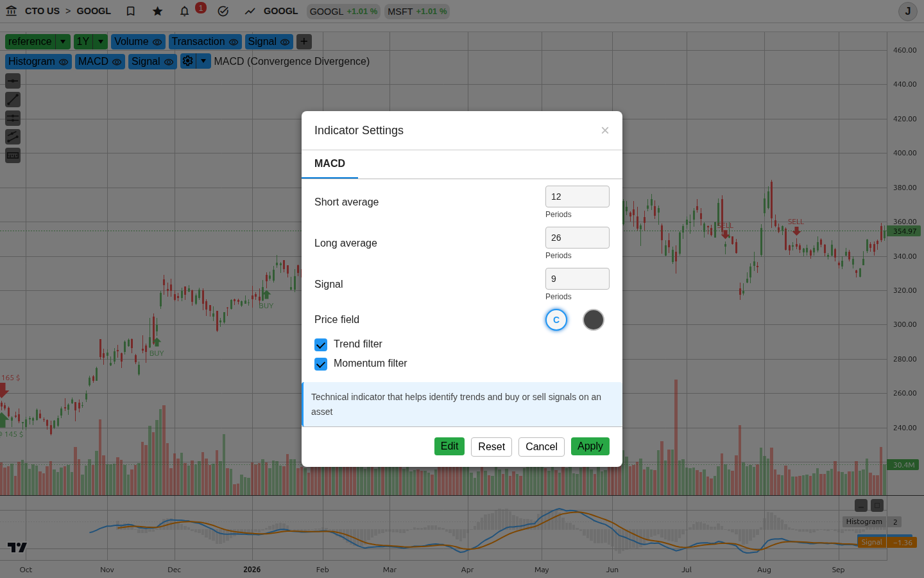924x578 pixels.
Task: Apply the indicator settings
Action: (x=590, y=446)
